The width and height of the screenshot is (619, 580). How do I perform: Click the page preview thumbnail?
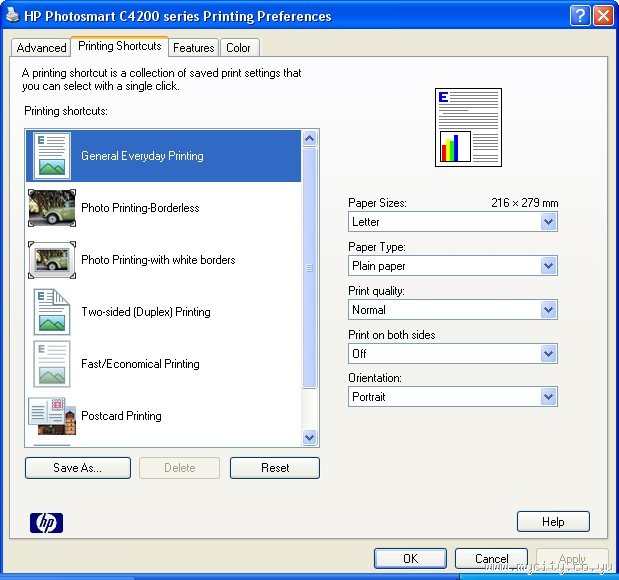pos(468,128)
